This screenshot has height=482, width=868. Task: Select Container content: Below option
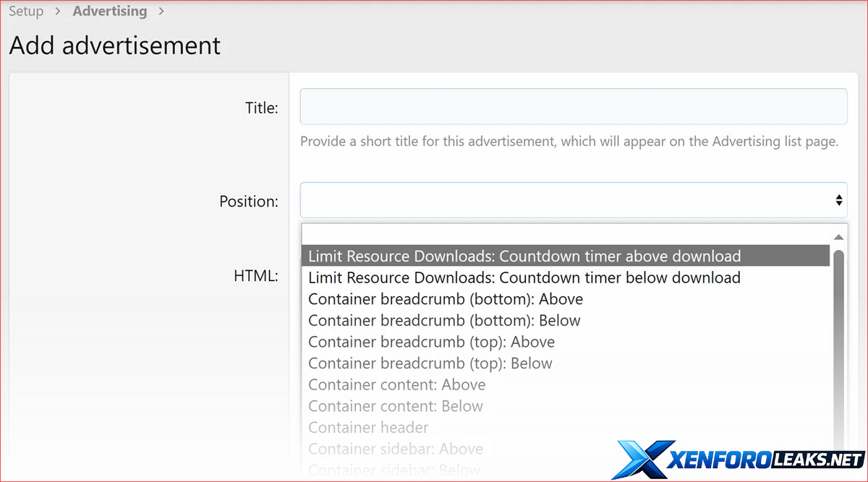pos(396,406)
